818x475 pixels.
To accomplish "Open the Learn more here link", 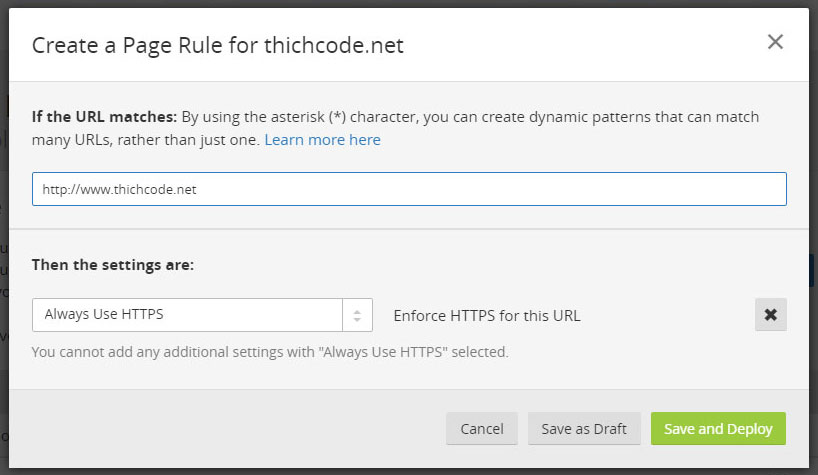I will point(322,140).
